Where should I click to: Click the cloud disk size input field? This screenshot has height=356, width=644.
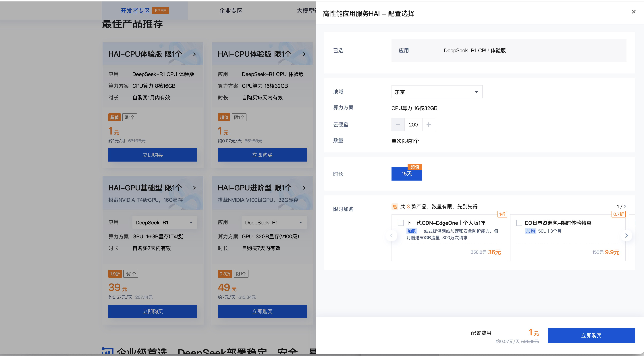point(413,125)
